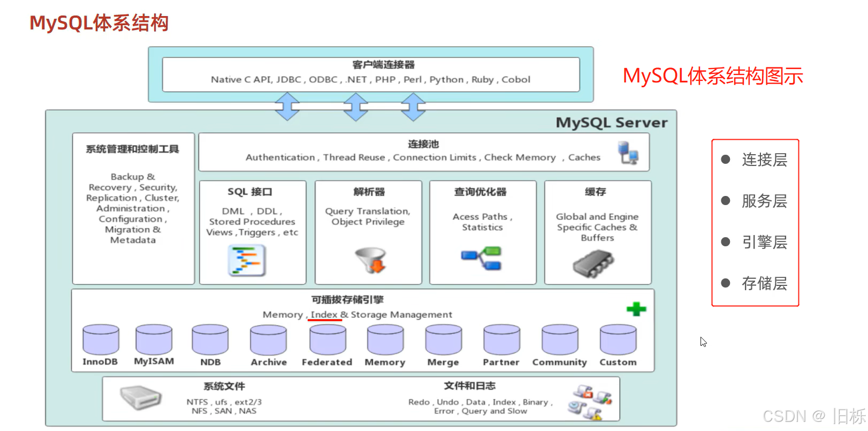The image size is (868, 431).
Task: Click the '连接池' heading
Action: 423,144
